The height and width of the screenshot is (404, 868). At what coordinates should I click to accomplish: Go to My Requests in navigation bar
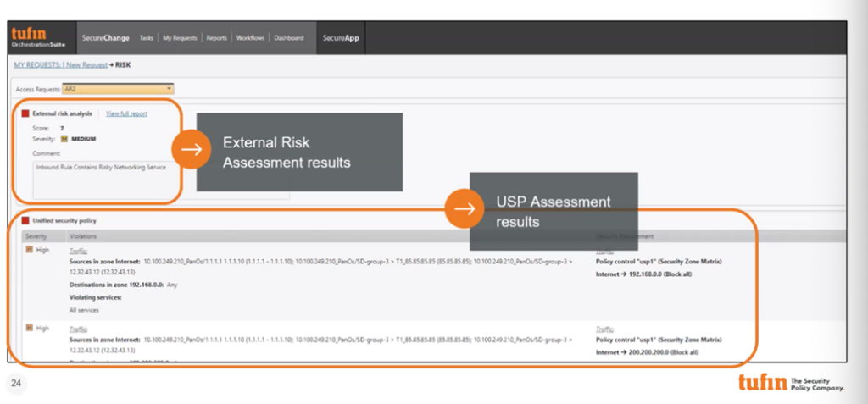[179, 38]
